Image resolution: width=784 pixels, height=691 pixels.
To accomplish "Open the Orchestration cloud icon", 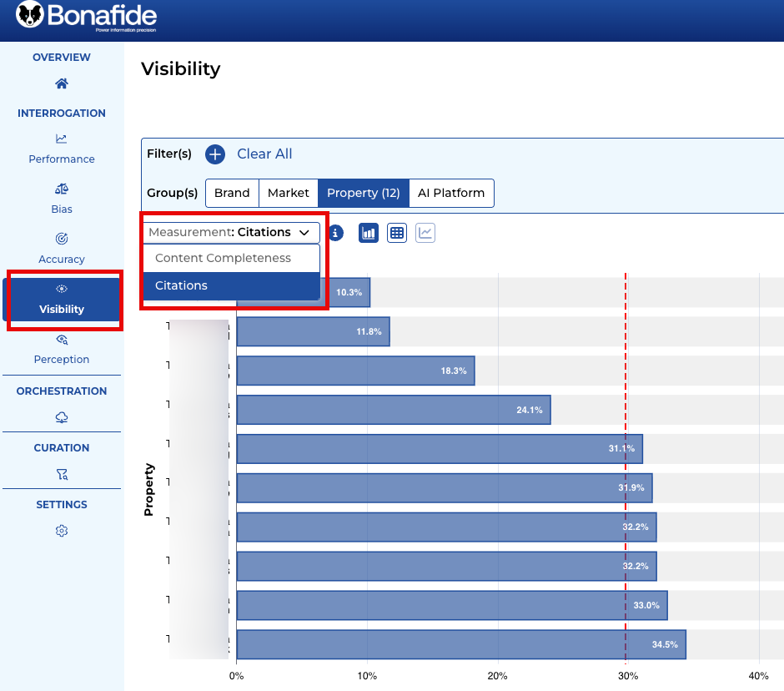I will pyautogui.click(x=61, y=417).
